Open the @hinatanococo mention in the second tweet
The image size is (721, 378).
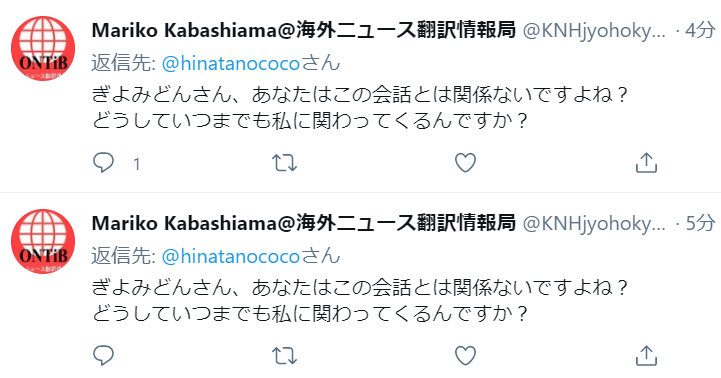coord(231,257)
